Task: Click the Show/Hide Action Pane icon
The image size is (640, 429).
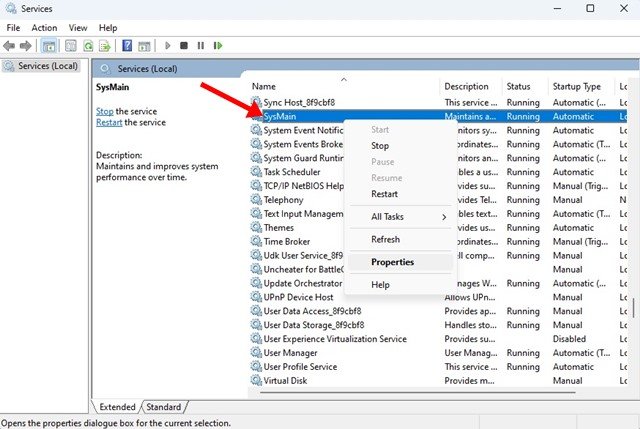Action: pyautogui.click(x=144, y=46)
